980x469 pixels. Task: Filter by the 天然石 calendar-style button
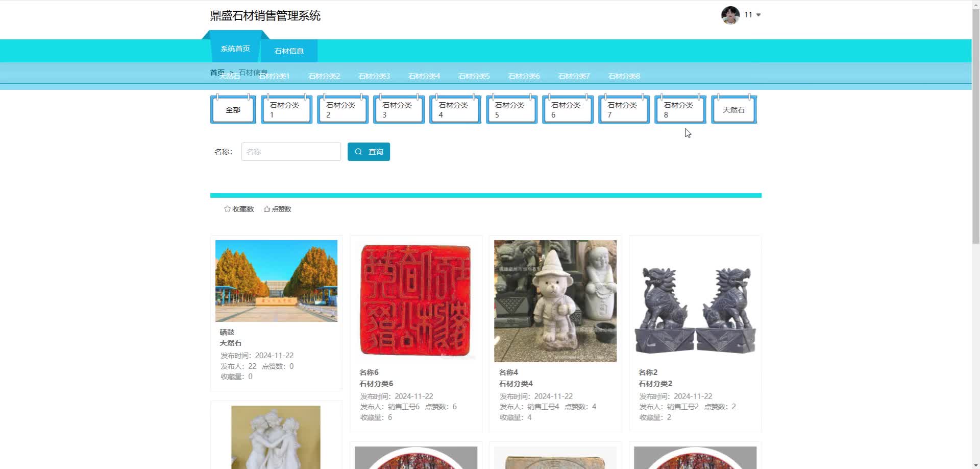tap(734, 109)
